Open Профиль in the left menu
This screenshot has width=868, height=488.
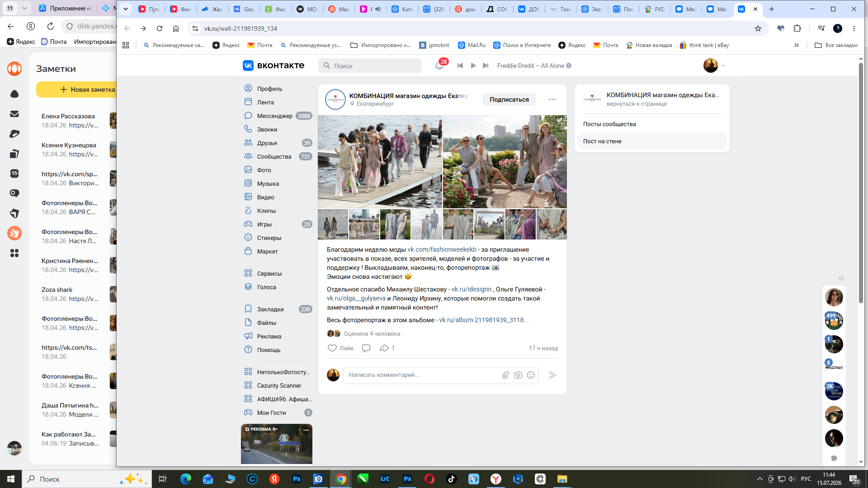[269, 89]
